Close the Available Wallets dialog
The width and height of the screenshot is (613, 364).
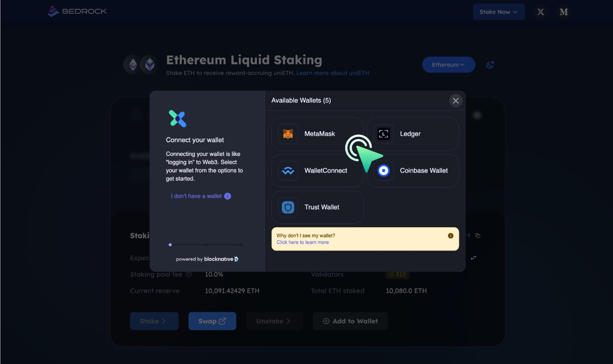click(x=455, y=101)
